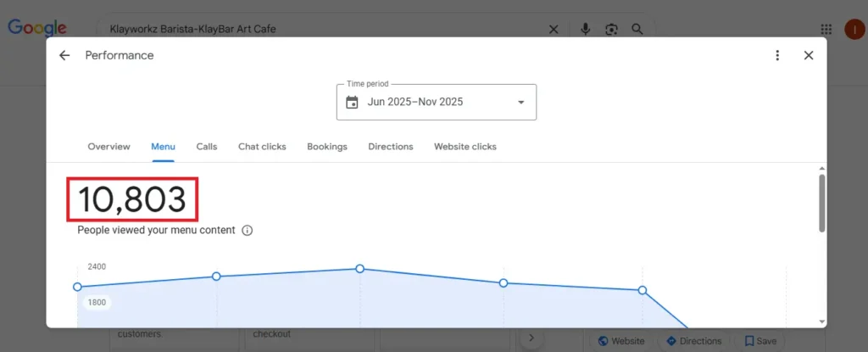Open the three-dot more options menu

(778, 55)
